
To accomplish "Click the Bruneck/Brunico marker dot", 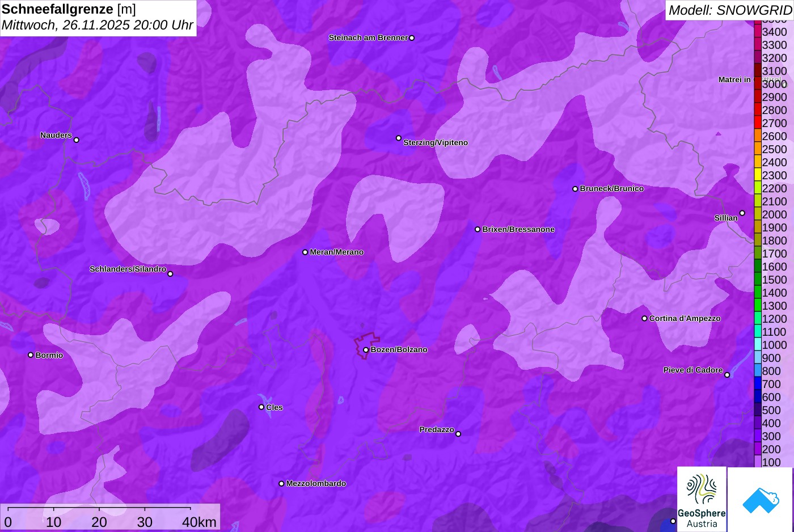I will click(575, 189).
